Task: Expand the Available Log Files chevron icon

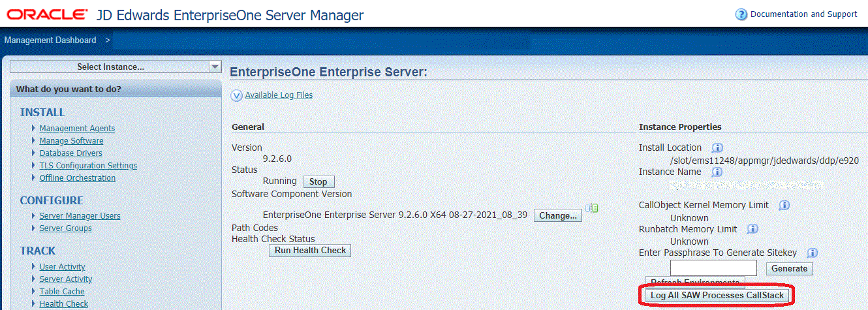Action: [237, 96]
